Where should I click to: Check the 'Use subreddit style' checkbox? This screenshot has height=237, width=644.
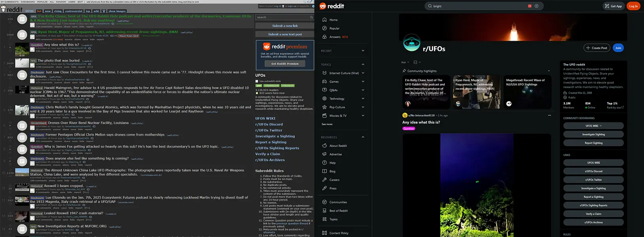[257, 81]
